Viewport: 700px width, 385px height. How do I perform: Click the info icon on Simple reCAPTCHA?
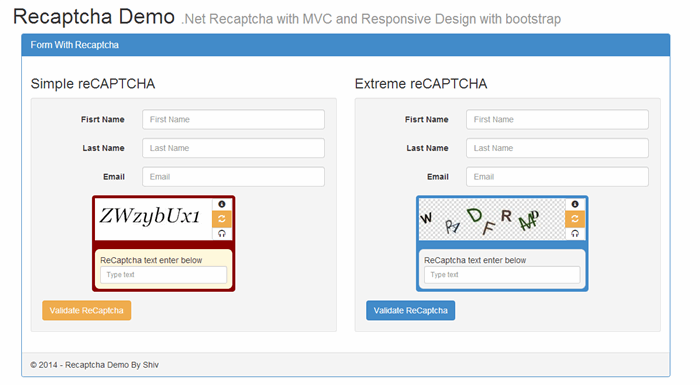[x=222, y=204]
